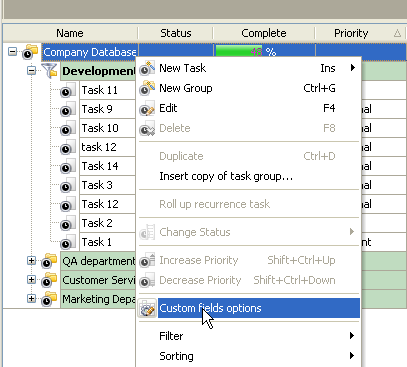Expand the Customer Service group
407x367 pixels.
pos(32,280)
